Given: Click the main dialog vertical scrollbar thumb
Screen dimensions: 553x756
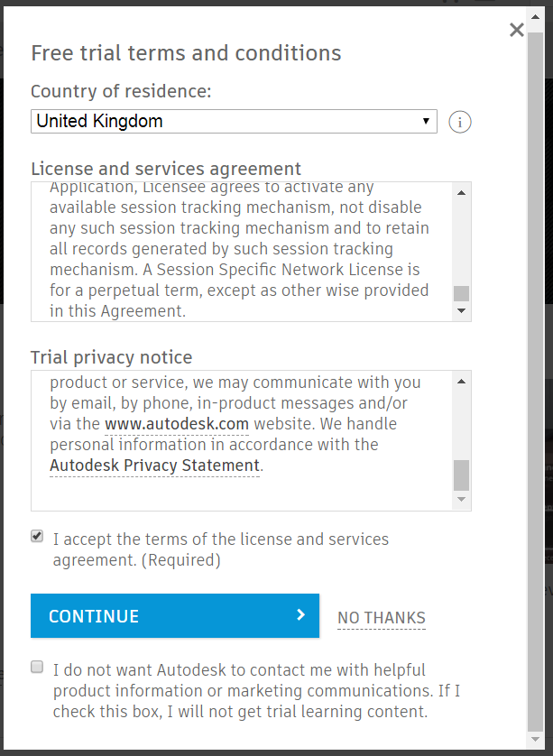Looking at the screenshot, I should tap(535, 382).
